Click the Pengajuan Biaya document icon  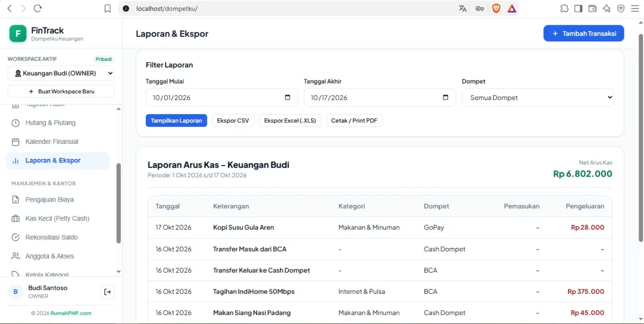pyautogui.click(x=16, y=200)
